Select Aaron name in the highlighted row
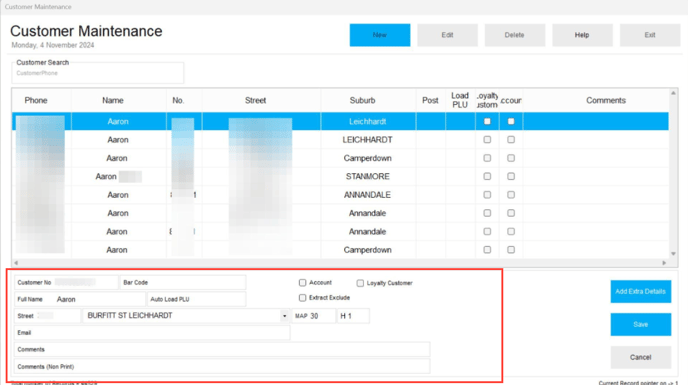This screenshot has width=688, height=385. point(118,122)
